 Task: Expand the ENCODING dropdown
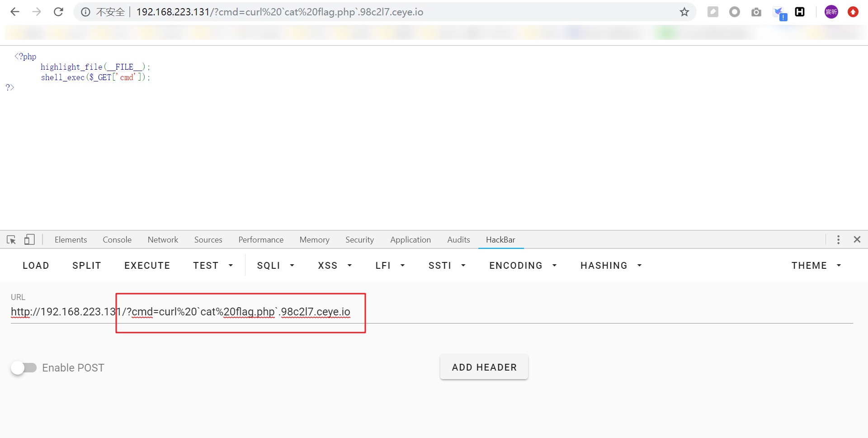523,266
